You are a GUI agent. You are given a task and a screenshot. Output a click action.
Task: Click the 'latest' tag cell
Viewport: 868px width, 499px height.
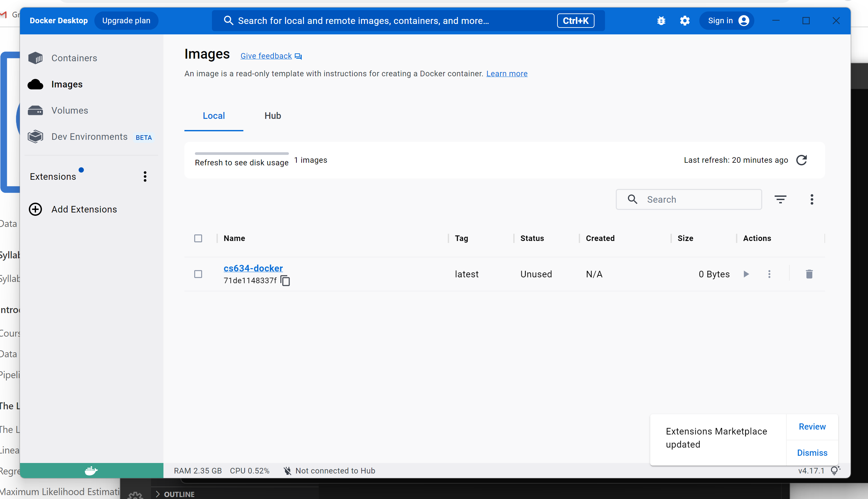pos(466,274)
